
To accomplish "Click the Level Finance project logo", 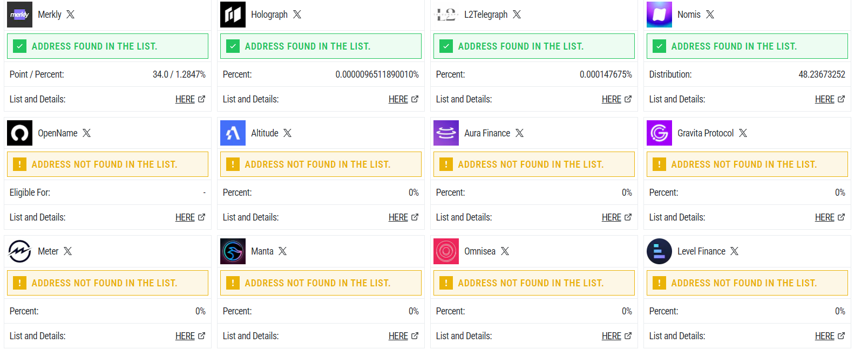I will (659, 251).
